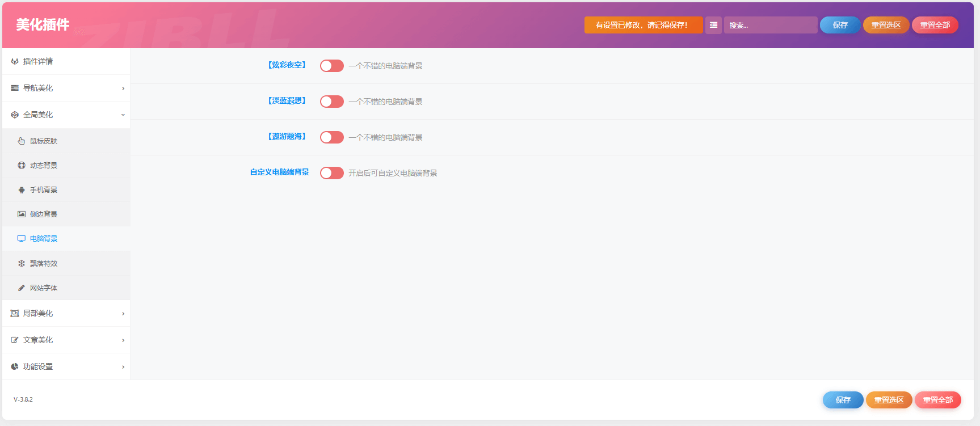The image size is (980, 426).
Task: Select the 动态背景 submenu item
Action: [x=66, y=165]
